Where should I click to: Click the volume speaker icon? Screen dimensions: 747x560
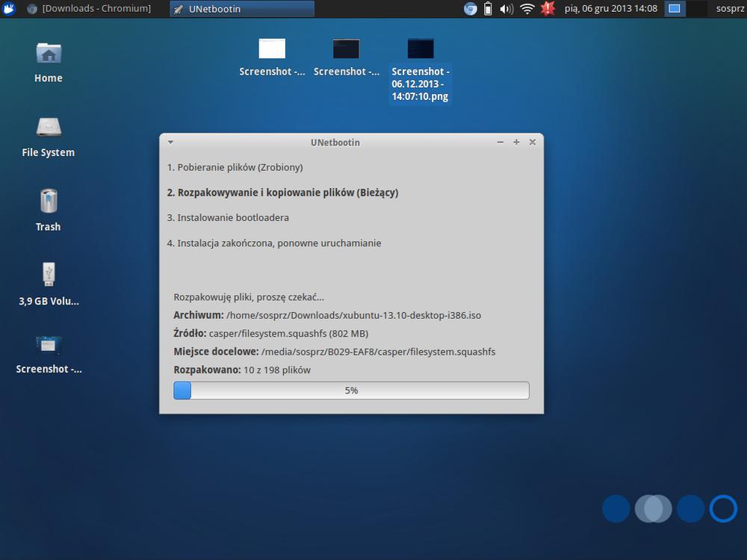[506, 9]
